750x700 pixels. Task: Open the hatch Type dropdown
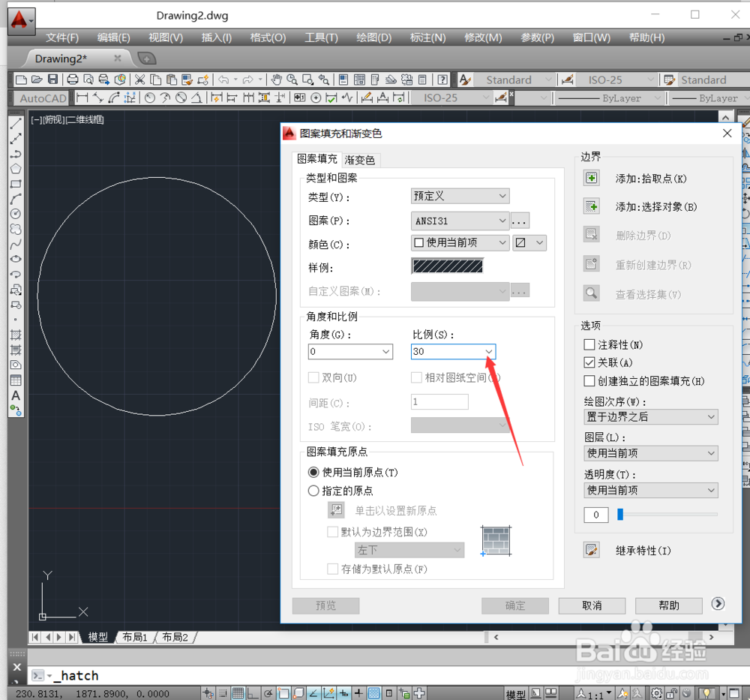[460, 196]
